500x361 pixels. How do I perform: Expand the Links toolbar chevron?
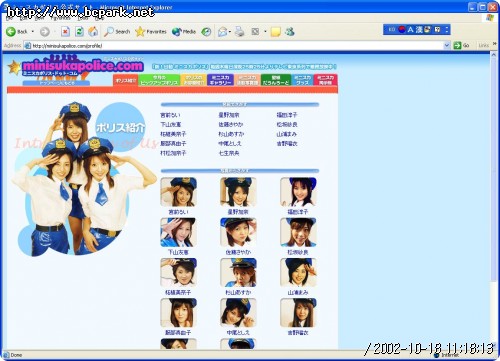[495, 44]
